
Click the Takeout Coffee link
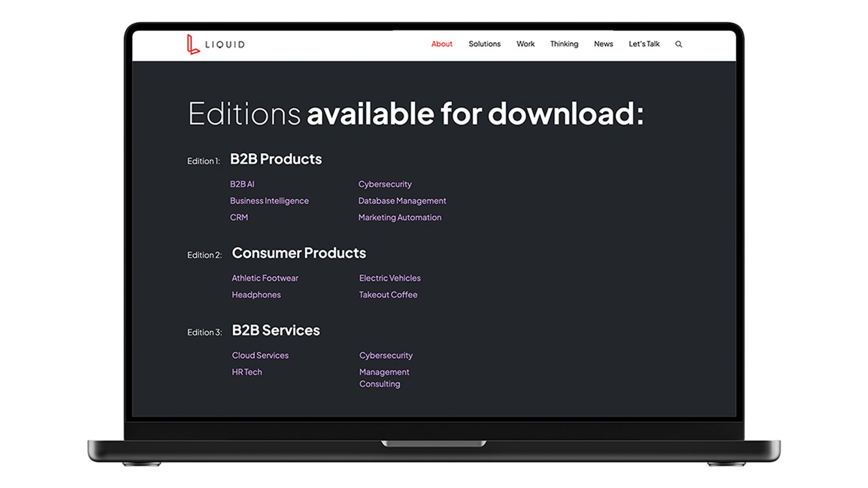click(x=388, y=295)
